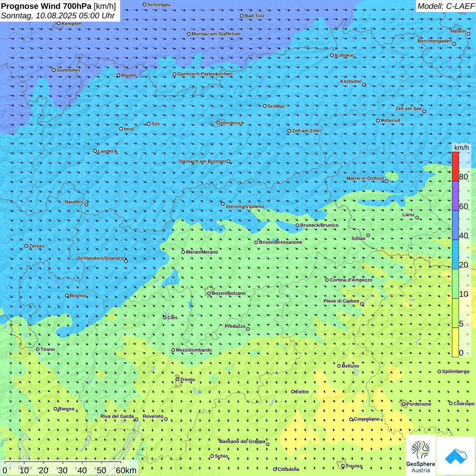Click the 'Lienz' label
This screenshot has width=476, height=476.
[408, 215]
